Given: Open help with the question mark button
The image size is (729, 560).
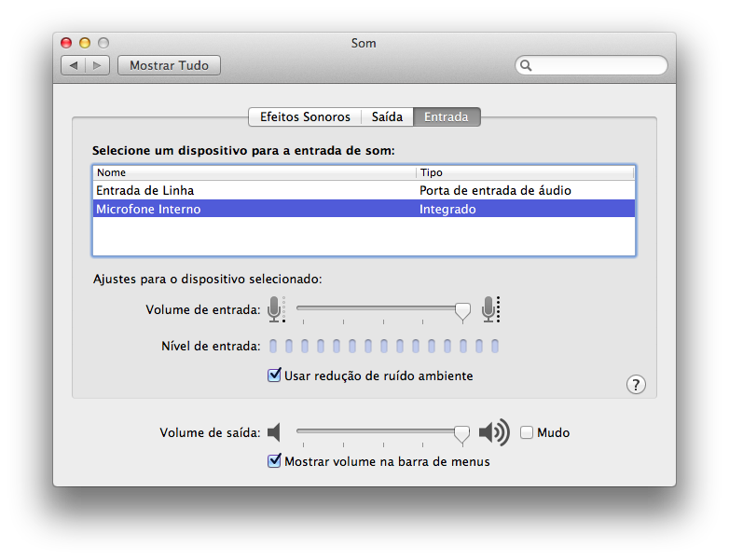Looking at the screenshot, I should [x=636, y=385].
